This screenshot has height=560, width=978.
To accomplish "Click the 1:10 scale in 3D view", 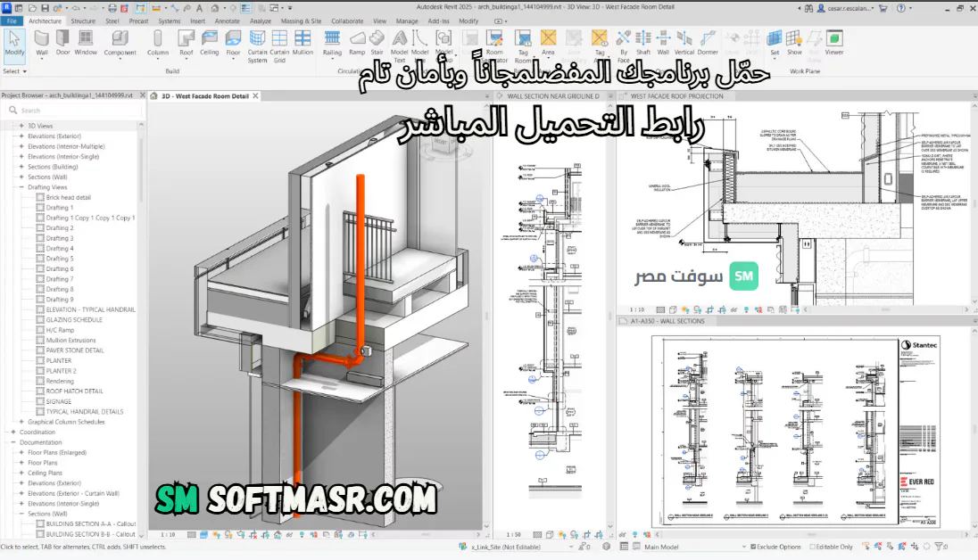I will (x=169, y=535).
